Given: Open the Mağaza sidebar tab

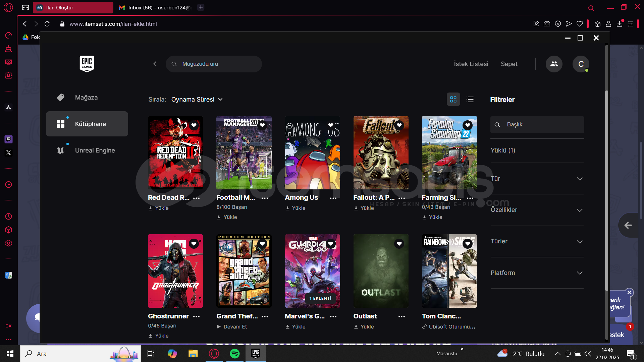Looking at the screenshot, I should pyautogui.click(x=86, y=98).
